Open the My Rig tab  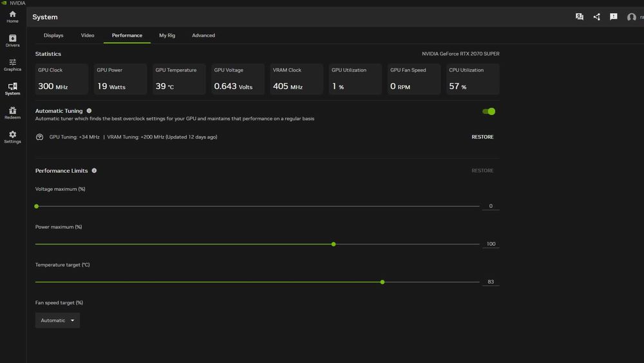tap(167, 35)
